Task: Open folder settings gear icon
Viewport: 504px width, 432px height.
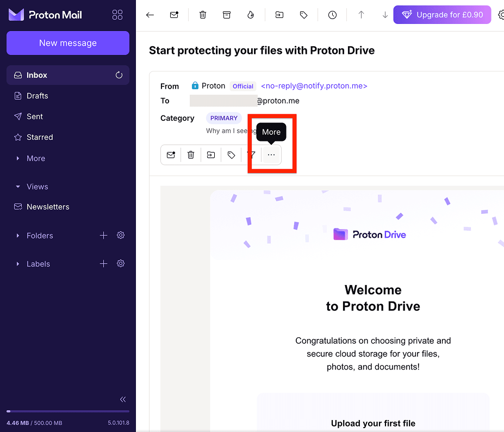Action: pyautogui.click(x=121, y=235)
